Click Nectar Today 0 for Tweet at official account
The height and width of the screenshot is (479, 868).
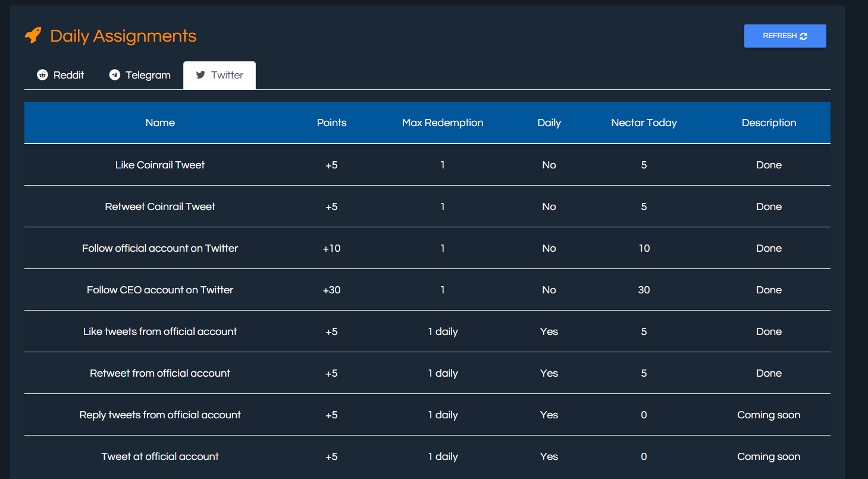(644, 456)
